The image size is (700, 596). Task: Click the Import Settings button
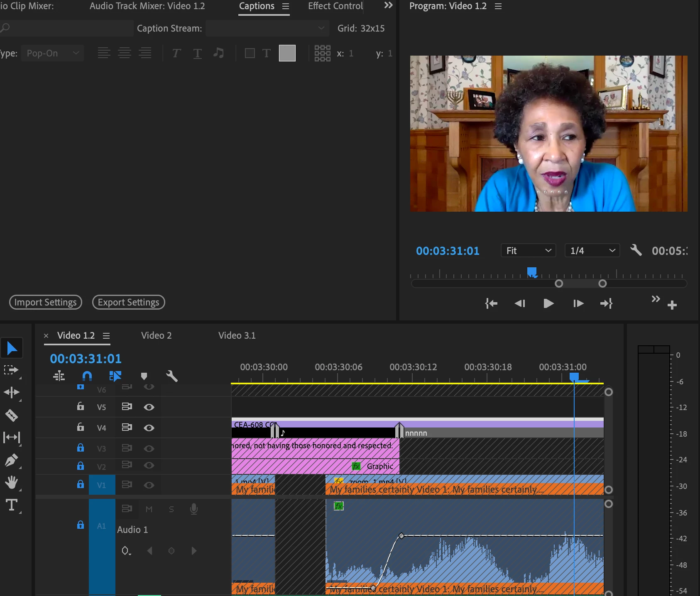[x=46, y=302]
